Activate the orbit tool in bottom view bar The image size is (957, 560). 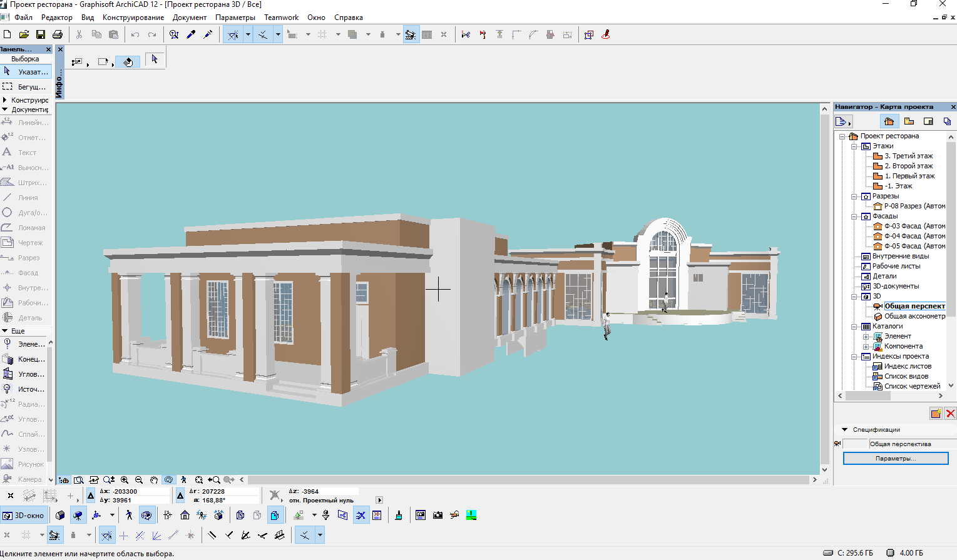(x=169, y=480)
